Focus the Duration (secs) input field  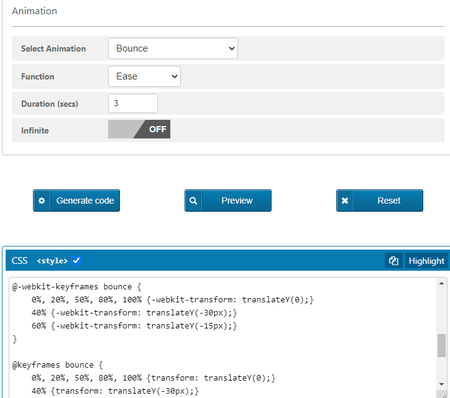pos(133,103)
